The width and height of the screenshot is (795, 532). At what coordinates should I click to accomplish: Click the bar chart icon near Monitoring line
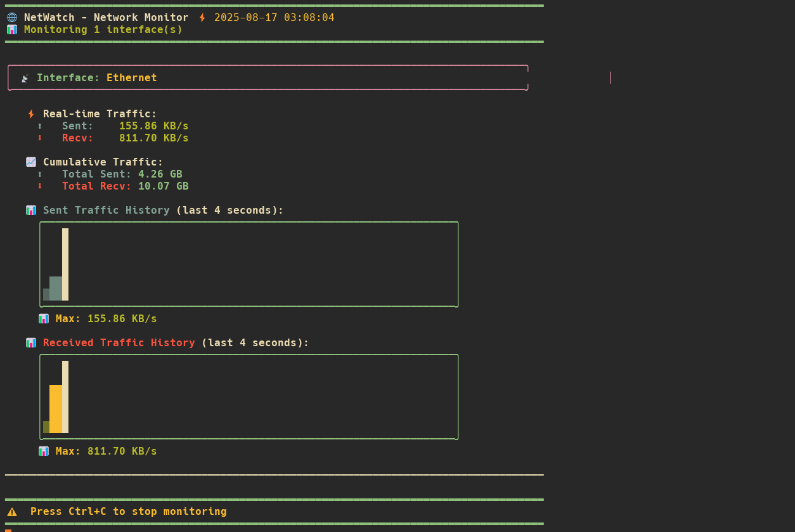click(x=11, y=29)
